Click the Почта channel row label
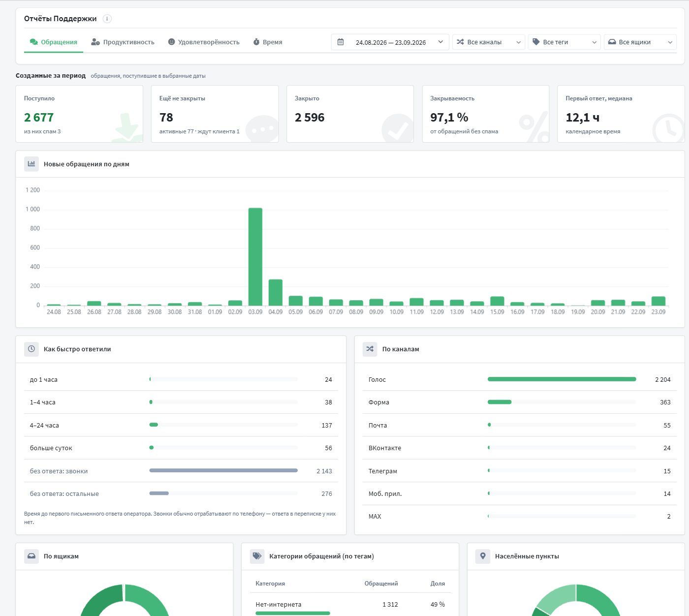Viewport: 689px width, 616px height. [378, 426]
